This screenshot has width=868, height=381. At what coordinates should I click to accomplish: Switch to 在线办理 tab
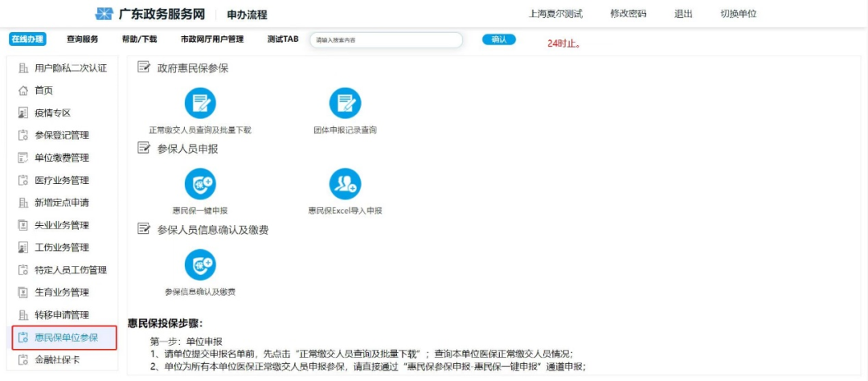(27, 39)
